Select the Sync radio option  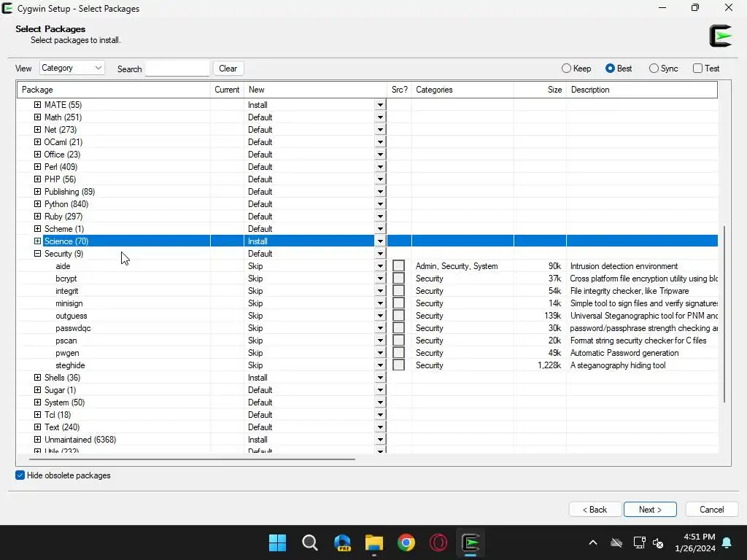(x=654, y=68)
